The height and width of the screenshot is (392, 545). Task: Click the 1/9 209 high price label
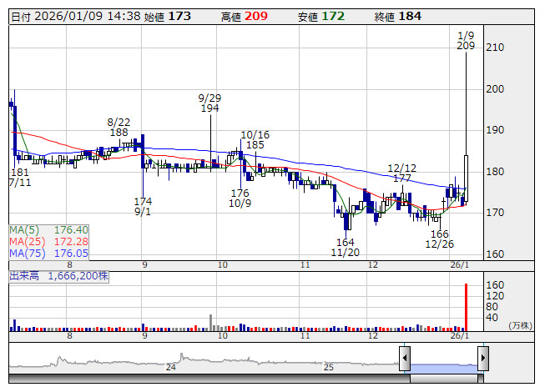(x=466, y=40)
